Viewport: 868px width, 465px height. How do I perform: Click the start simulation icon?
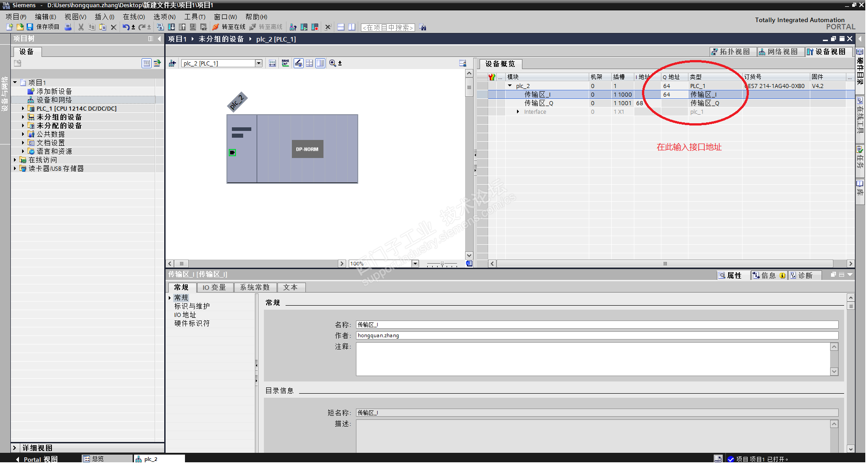[x=193, y=27]
